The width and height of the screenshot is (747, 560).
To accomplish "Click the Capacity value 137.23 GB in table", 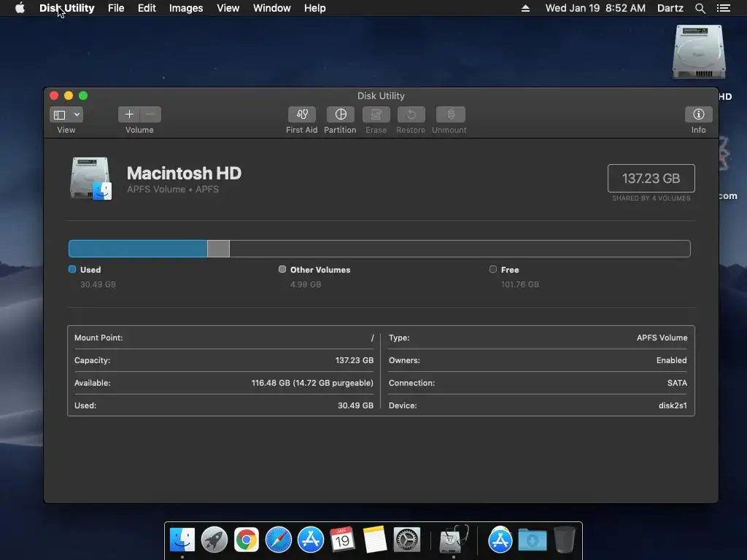I will (354, 360).
